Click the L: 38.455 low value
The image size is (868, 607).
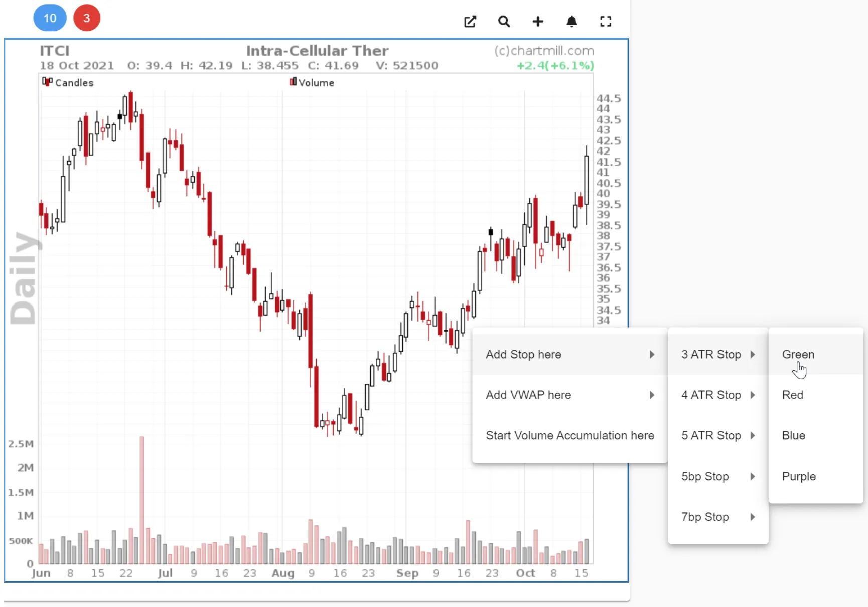click(x=269, y=66)
